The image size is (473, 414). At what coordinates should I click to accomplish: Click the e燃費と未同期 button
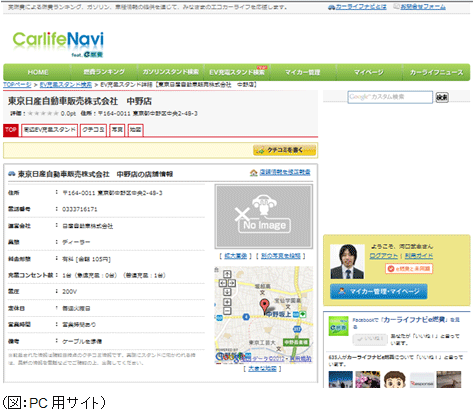click(409, 269)
